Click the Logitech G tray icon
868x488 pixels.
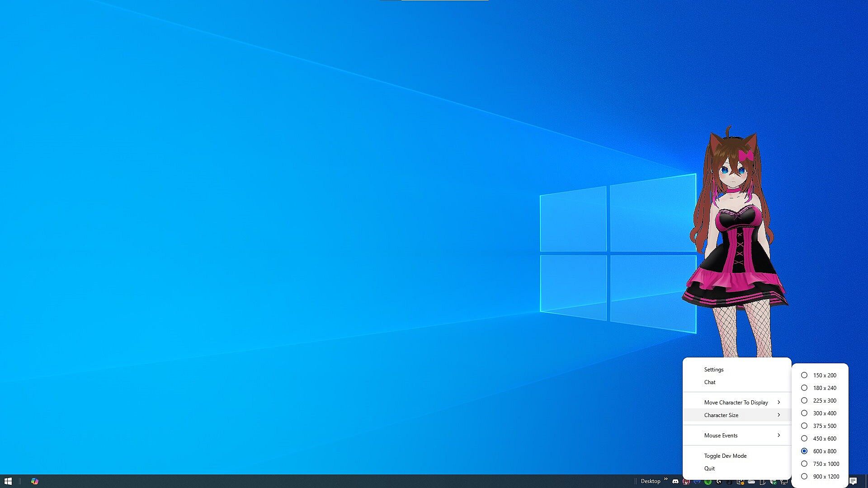click(x=719, y=482)
